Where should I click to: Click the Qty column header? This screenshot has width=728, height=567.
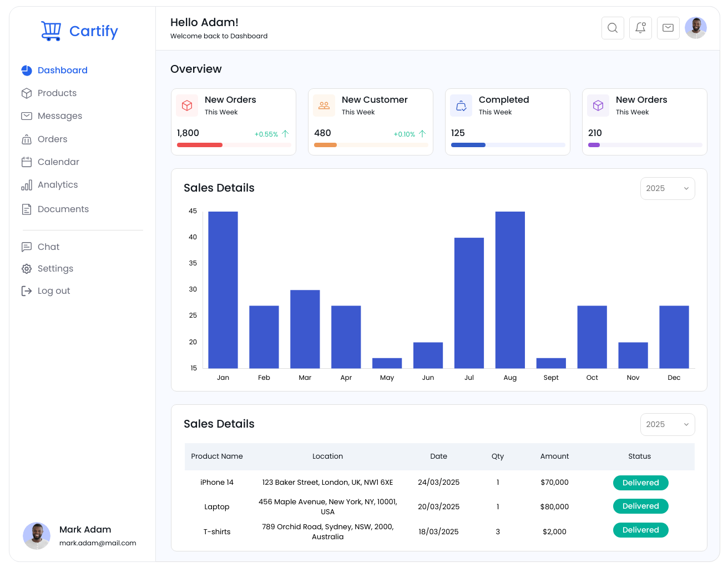click(x=498, y=456)
